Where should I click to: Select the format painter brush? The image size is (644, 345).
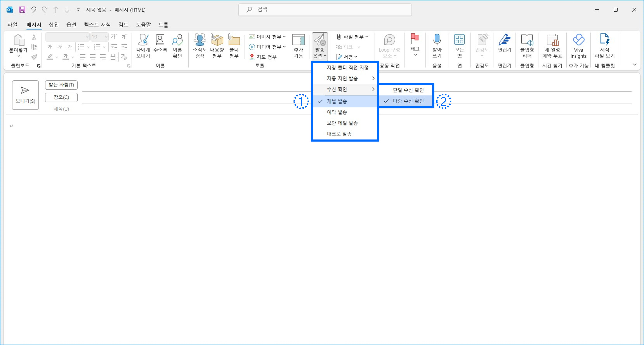pos(34,57)
